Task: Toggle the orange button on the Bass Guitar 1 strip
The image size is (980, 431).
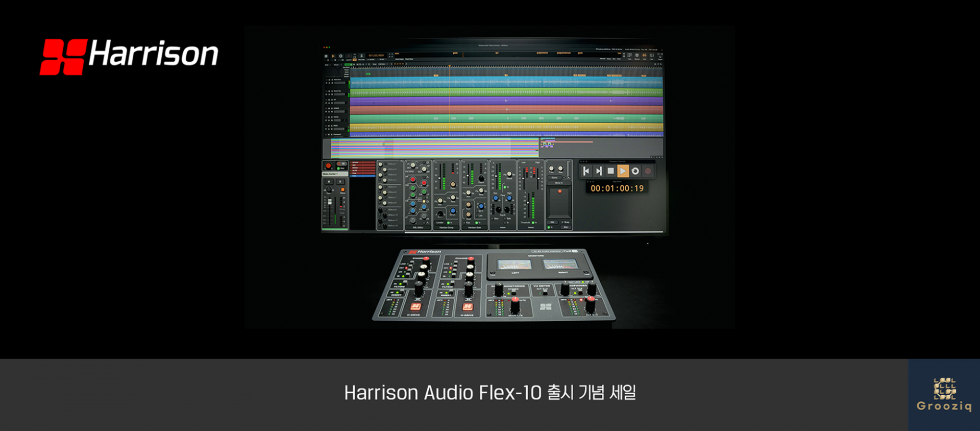Action: click(342, 190)
